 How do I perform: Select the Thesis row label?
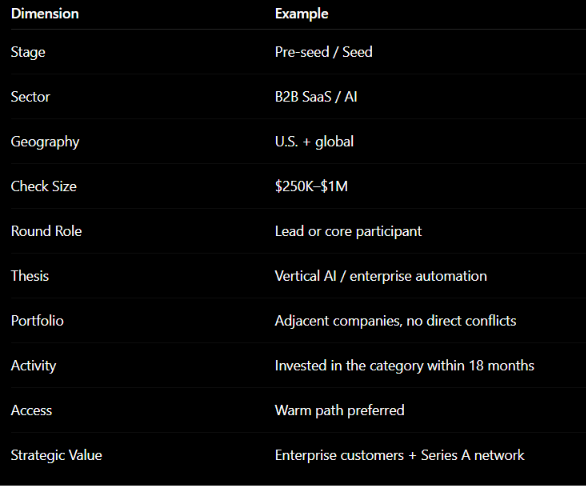(x=30, y=276)
